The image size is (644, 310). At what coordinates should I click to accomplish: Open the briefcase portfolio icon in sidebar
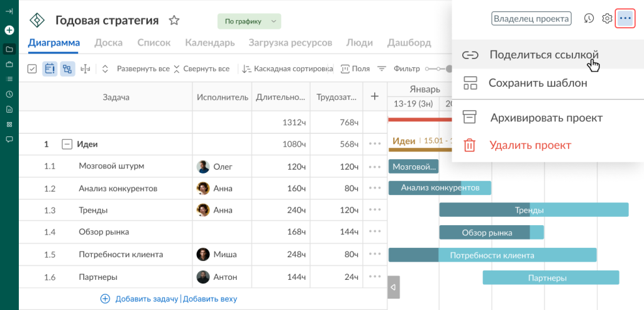[x=9, y=64]
